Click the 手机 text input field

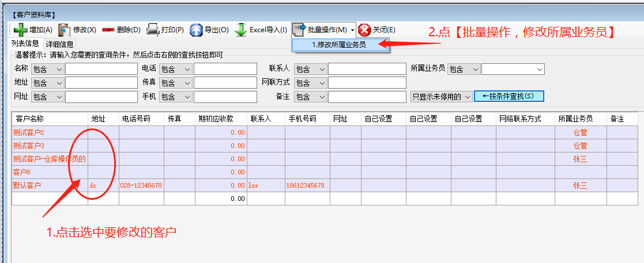tap(225, 97)
